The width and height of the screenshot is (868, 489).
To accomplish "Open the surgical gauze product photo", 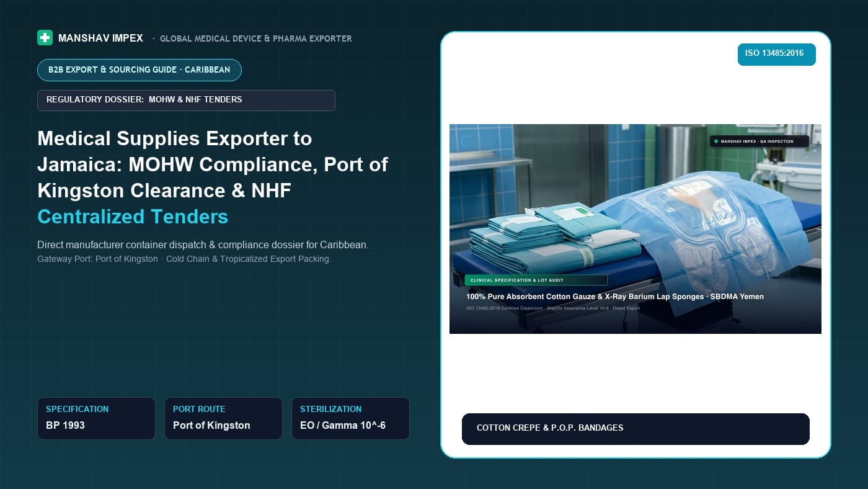I will [635, 228].
